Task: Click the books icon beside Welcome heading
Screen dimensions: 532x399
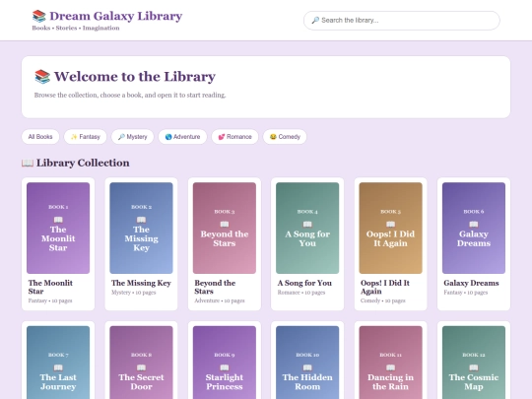Action: tap(42, 77)
